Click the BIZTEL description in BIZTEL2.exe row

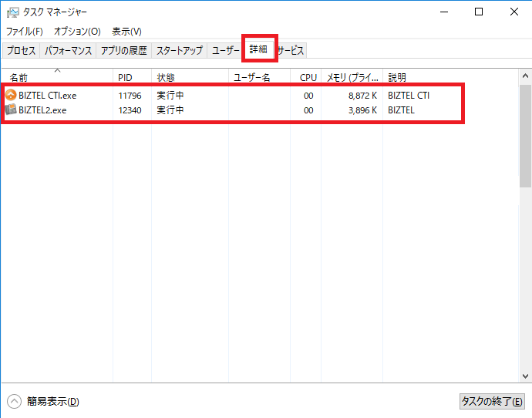[401, 110]
